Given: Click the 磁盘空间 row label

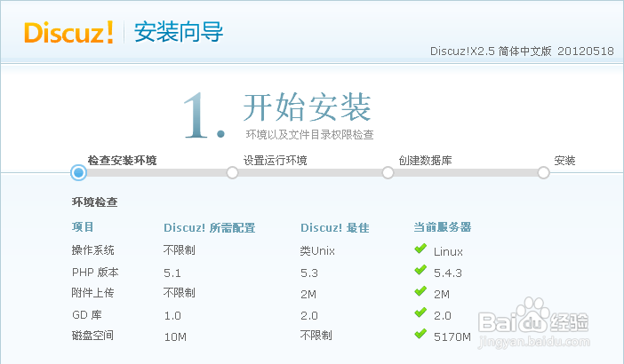Looking at the screenshot, I should coord(92,336).
